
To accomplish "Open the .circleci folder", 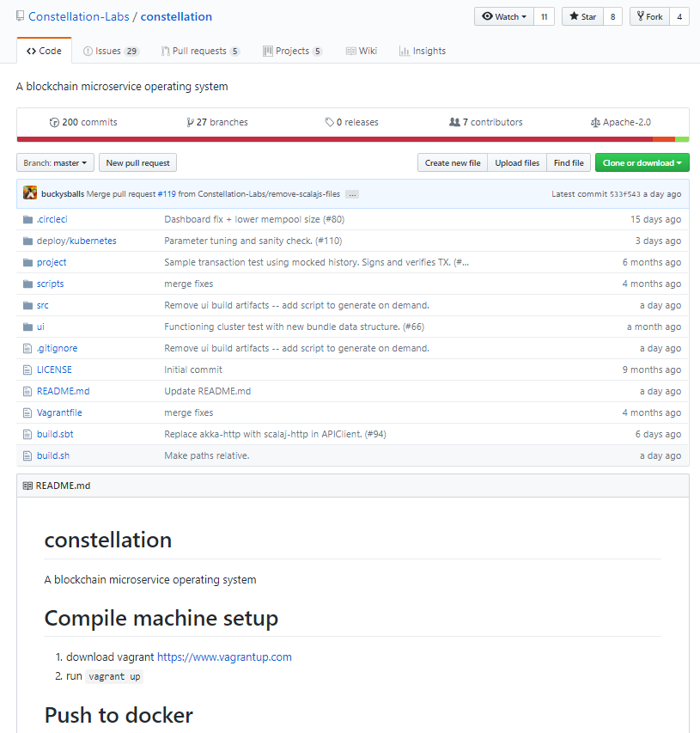I will 52,219.
